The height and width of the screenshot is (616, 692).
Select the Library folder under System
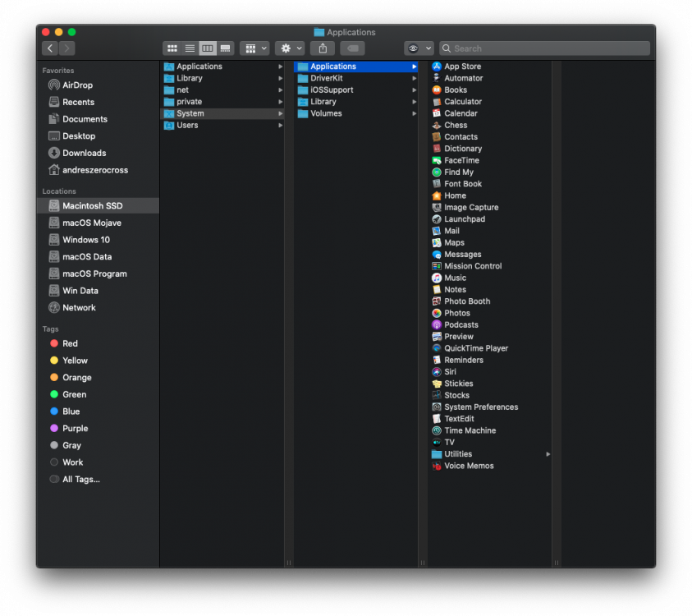355,102
